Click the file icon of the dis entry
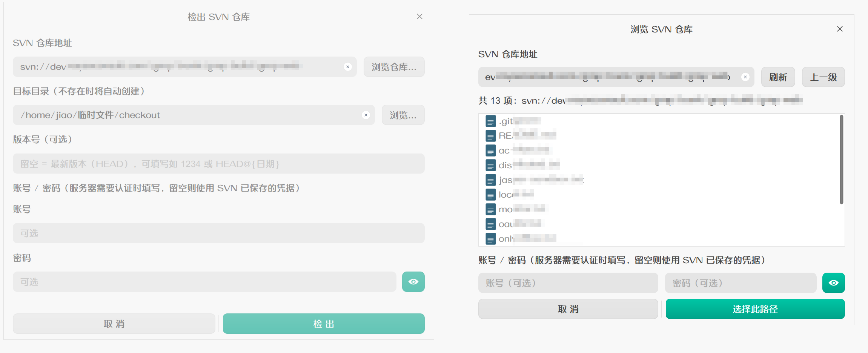The height and width of the screenshot is (353, 868). pos(490,165)
